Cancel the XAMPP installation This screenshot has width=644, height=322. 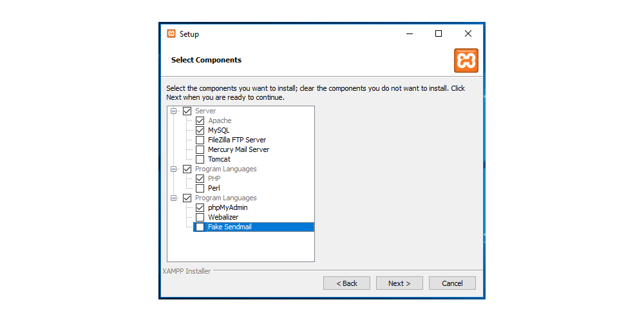tap(452, 283)
